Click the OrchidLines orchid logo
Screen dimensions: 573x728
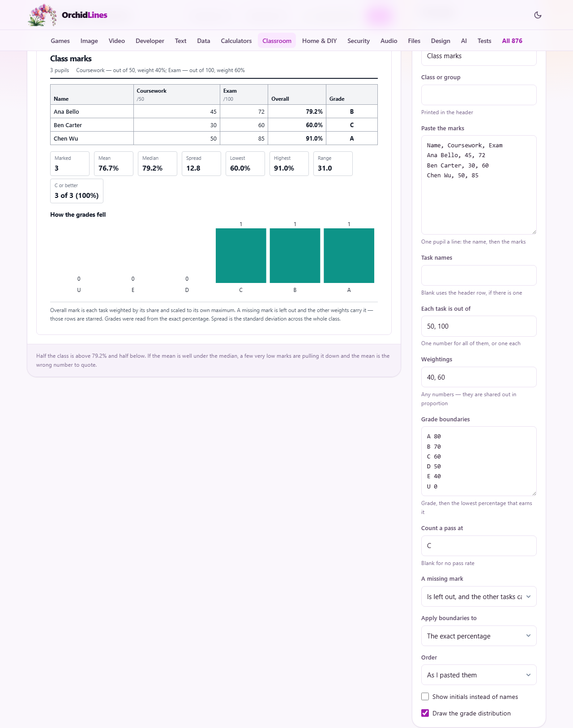pyautogui.click(x=42, y=15)
